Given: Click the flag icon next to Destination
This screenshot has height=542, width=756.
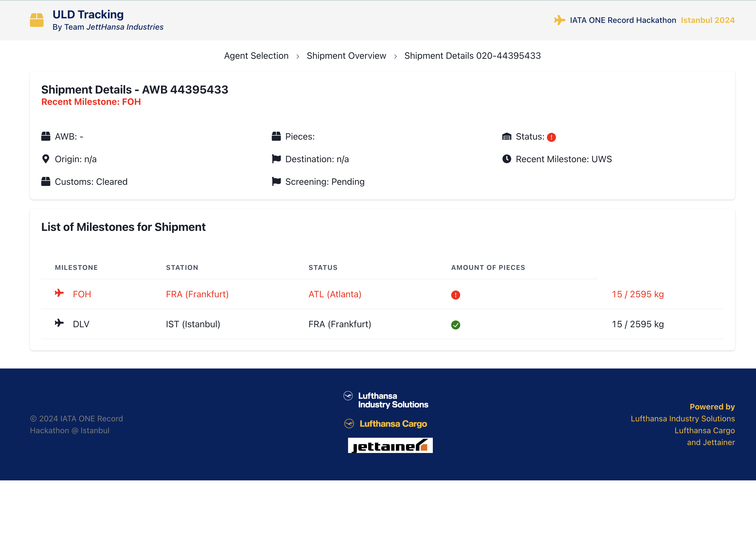Looking at the screenshot, I should (x=276, y=159).
